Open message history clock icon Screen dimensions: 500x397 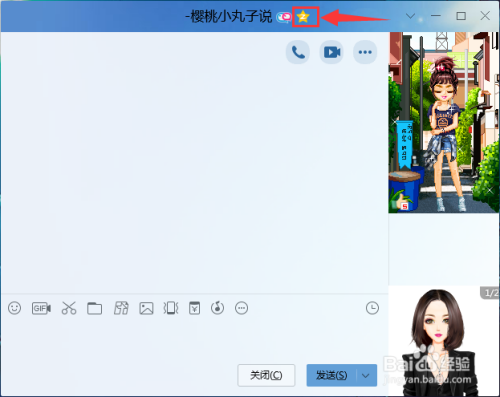372,308
